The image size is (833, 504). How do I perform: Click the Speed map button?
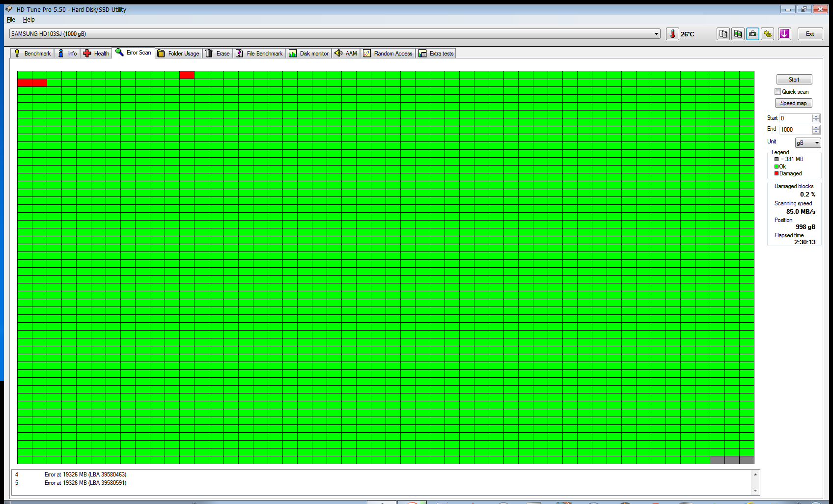click(793, 103)
